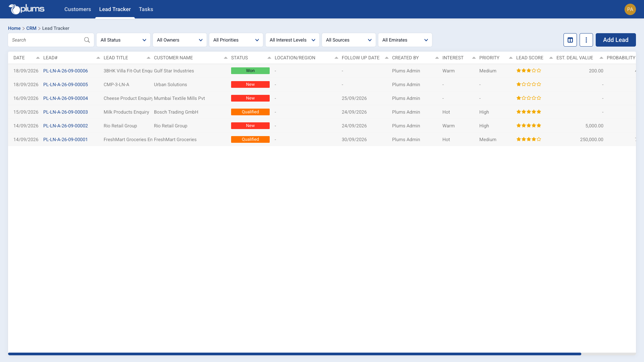Go to CRM breadcrumb link

click(31, 28)
